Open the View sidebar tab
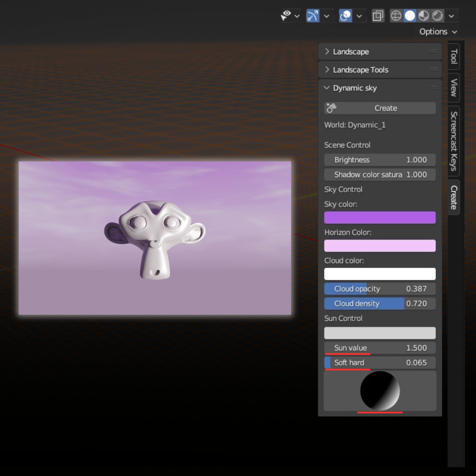The height and width of the screenshot is (476, 476). click(454, 88)
